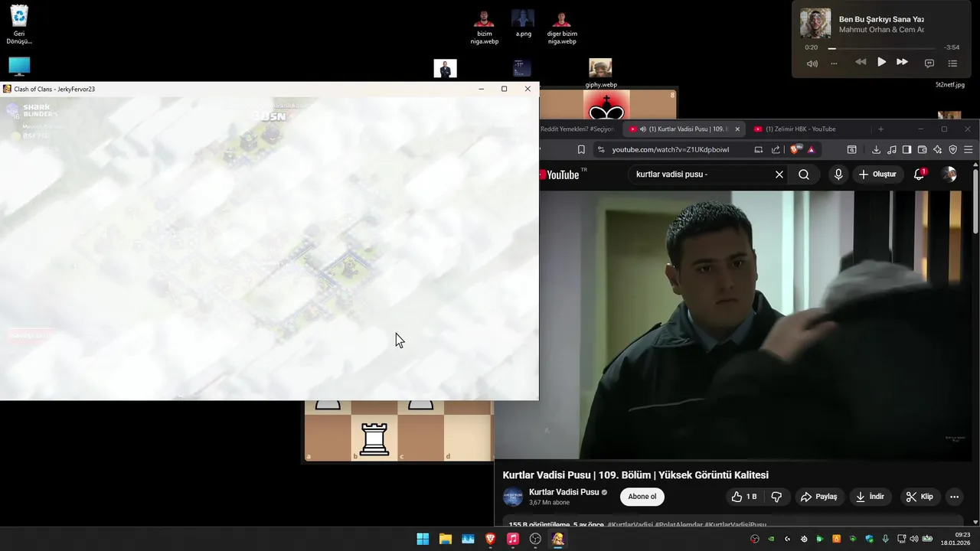Click the 'Abone ol' subscribe button
This screenshot has width=980, height=551.
(642, 497)
